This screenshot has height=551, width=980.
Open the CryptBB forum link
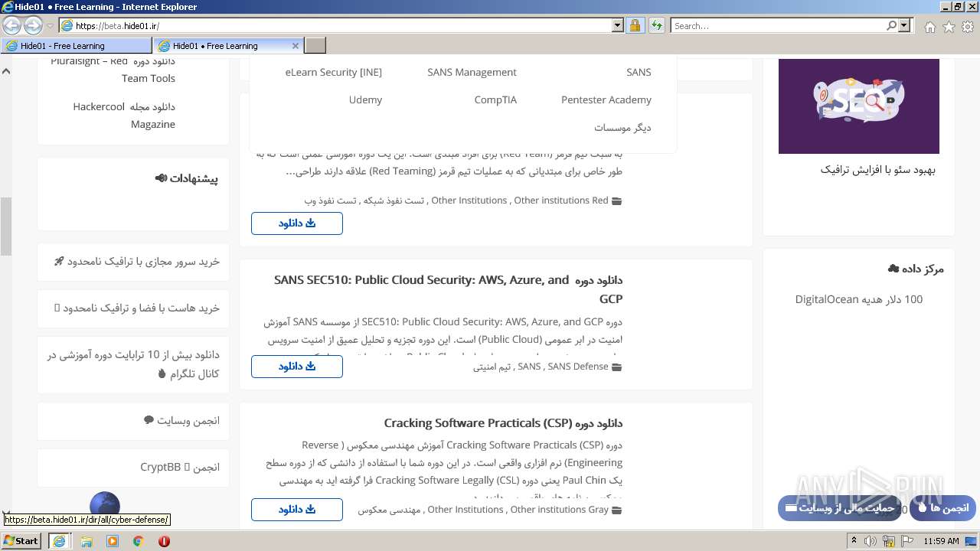coord(180,468)
